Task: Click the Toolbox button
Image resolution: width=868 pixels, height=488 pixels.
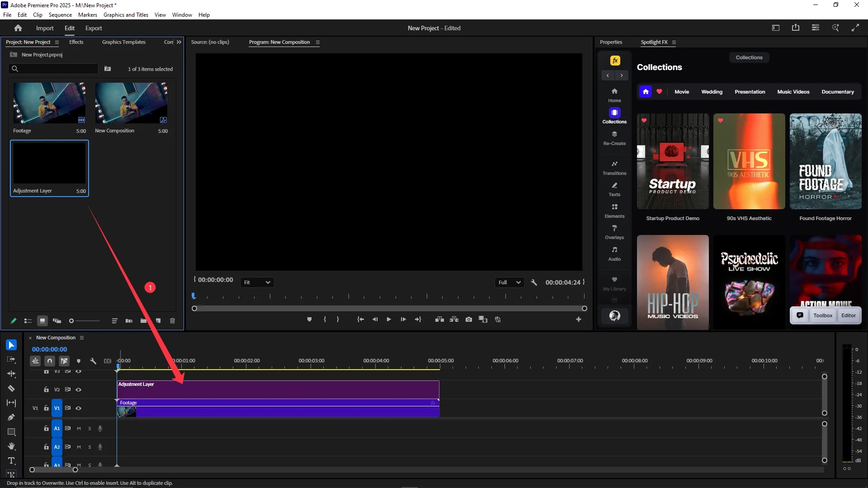Action: point(823,315)
